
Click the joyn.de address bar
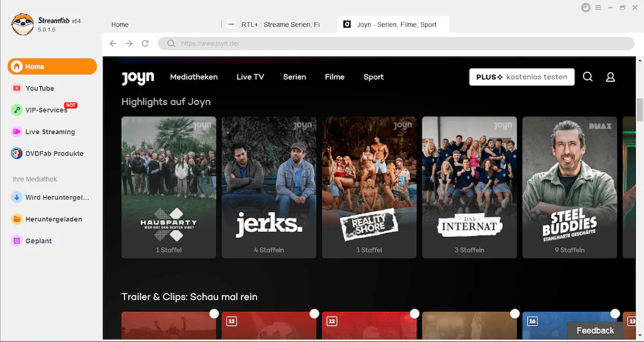tap(396, 43)
